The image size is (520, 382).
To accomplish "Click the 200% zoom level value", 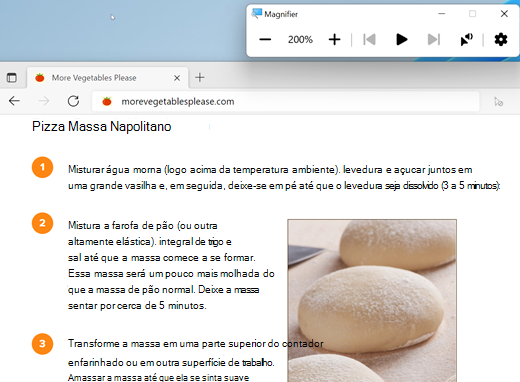I will [x=300, y=40].
